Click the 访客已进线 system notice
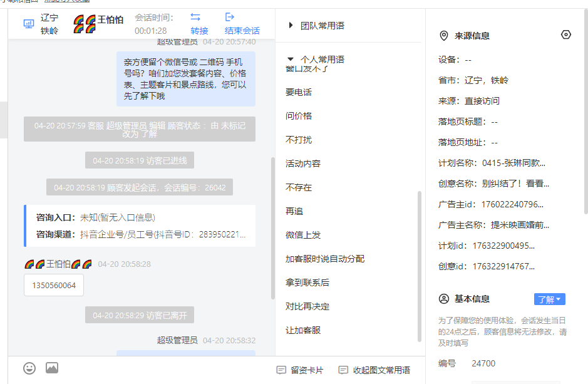Viewport: 588px width, 384px height. pos(140,160)
